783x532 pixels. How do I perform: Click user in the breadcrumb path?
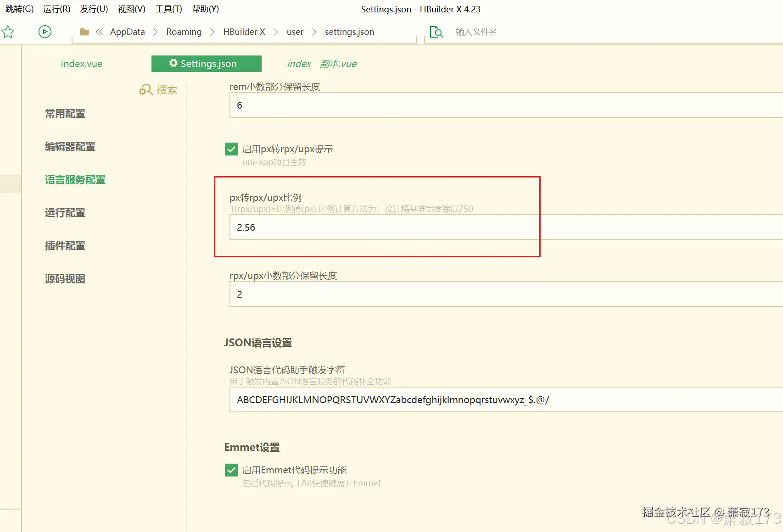(295, 32)
